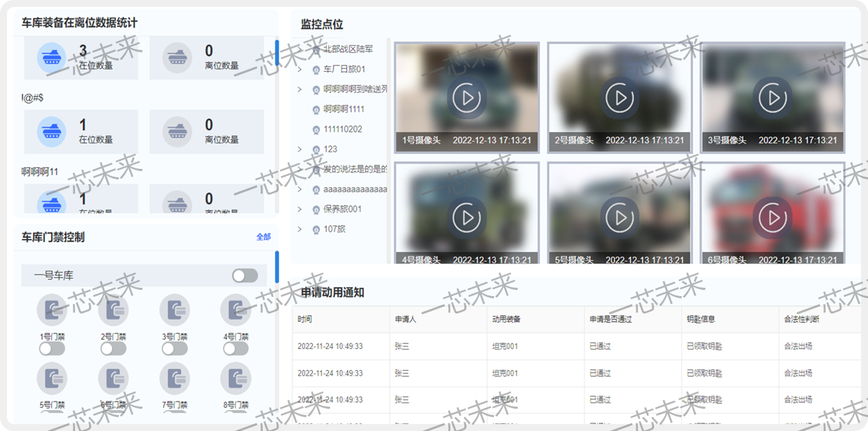Click the 合法性判断 column header
868x431 pixels.
801,319
